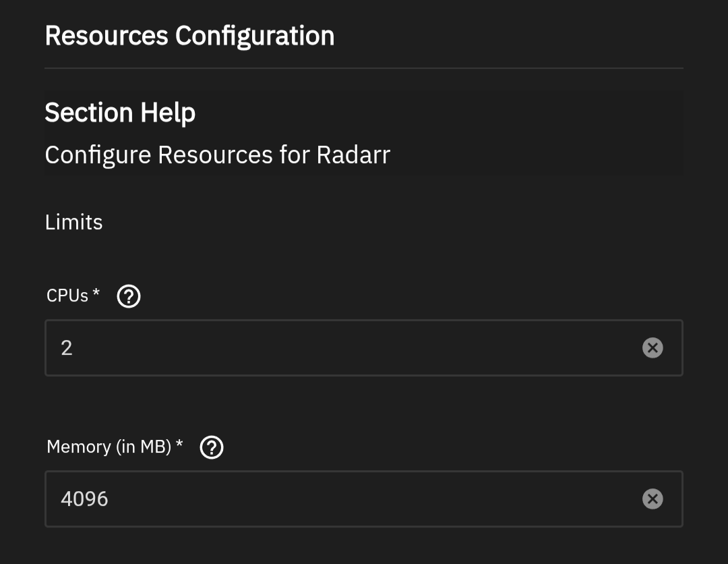The image size is (728, 564).
Task: Place cursor on the value 2 in CPUs
Action: click(x=67, y=348)
